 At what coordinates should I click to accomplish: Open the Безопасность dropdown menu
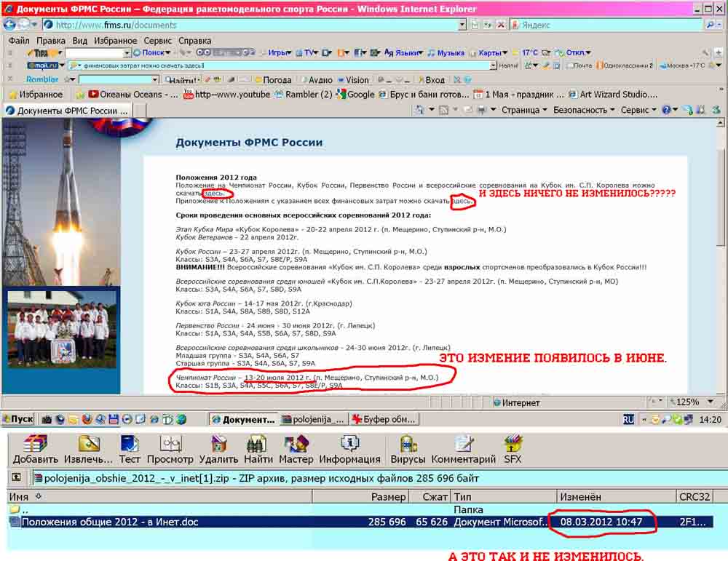[x=584, y=110]
